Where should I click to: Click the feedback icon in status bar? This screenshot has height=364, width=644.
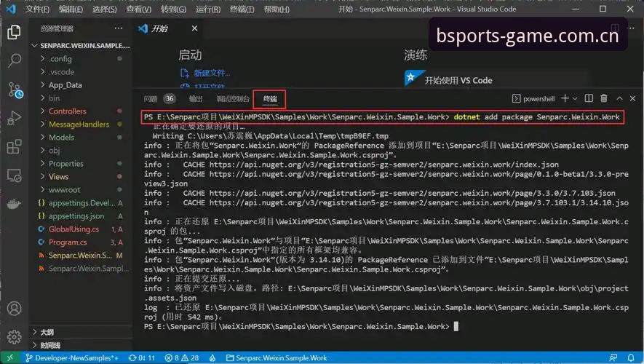pos(613,358)
